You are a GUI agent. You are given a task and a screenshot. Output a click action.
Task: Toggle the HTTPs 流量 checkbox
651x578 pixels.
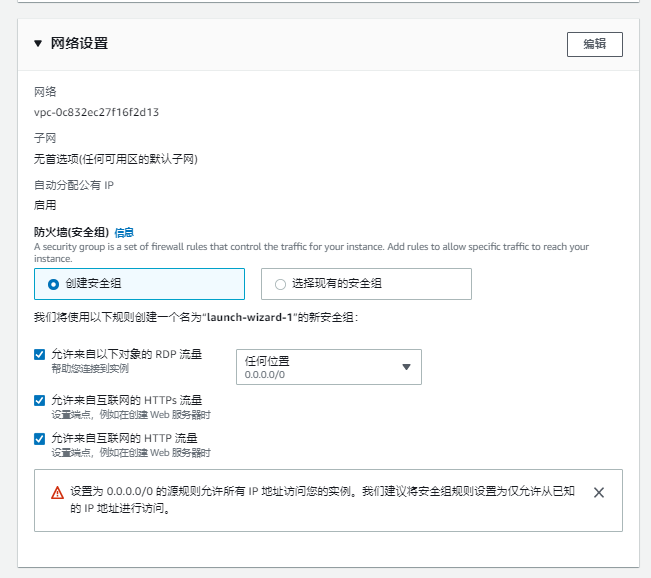pyautogui.click(x=39, y=401)
